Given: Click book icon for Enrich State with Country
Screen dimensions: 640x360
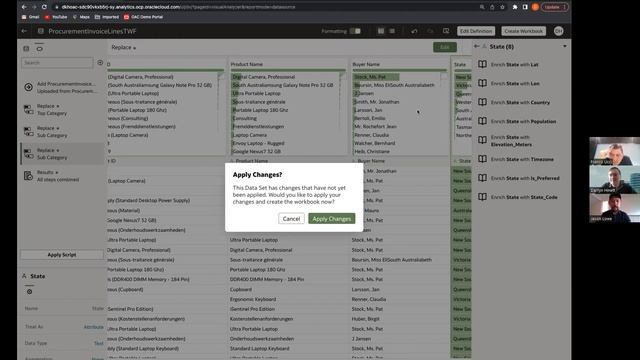Looking at the screenshot, I should point(482,102).
